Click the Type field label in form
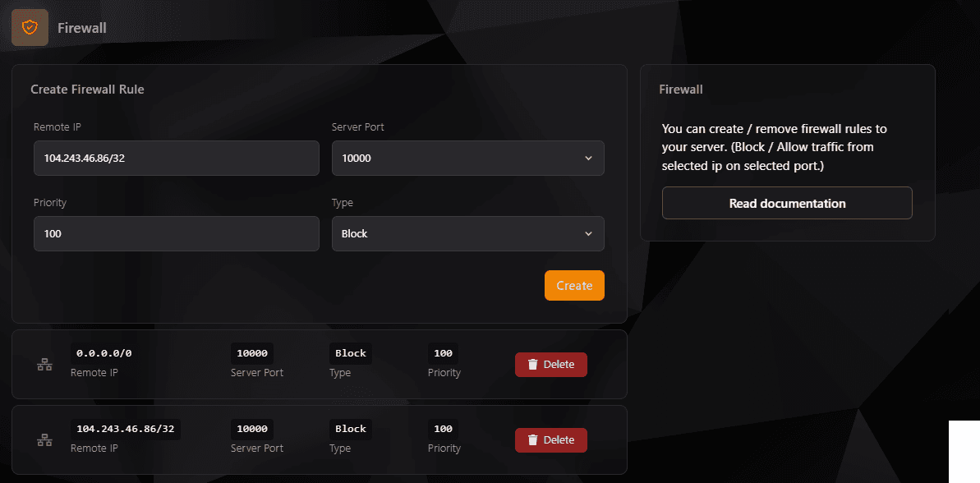The image size is (980, 483). click(343, 203)
